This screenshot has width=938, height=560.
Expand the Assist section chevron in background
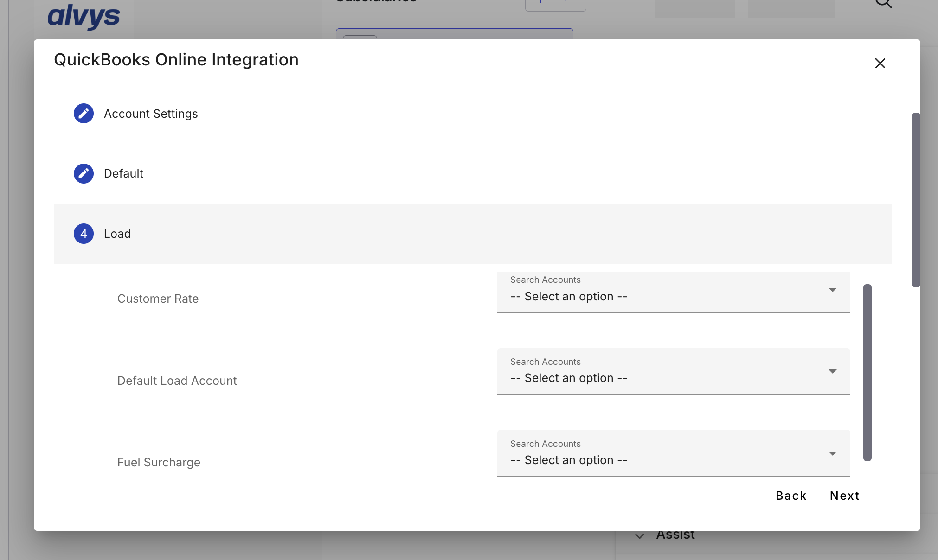coord(640,536)
